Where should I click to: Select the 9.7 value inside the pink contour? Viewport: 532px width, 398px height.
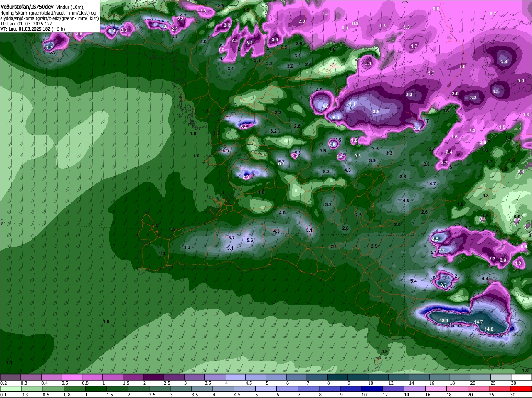[443, 285]
